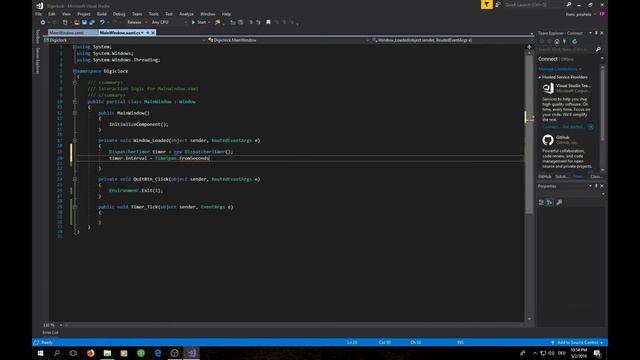The width and height of the screenshot is (640, 360).
Task: Collapse the QuitBtn_Click method outlining toggle
Action: coord(75,179)
